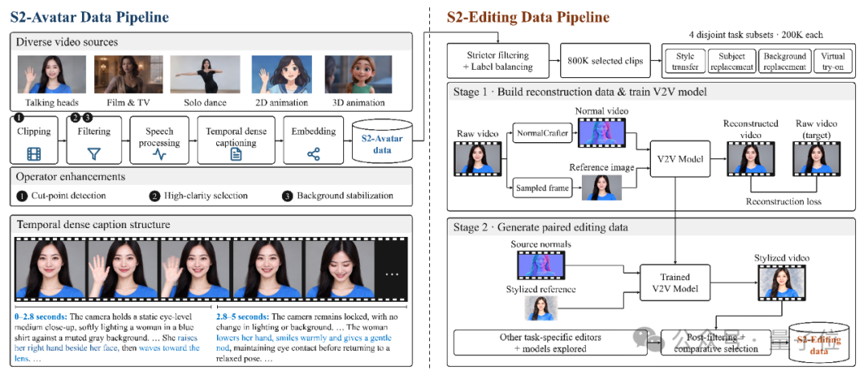
Task: Click the Raw video (target) film frame
Action: pos(817,158)
